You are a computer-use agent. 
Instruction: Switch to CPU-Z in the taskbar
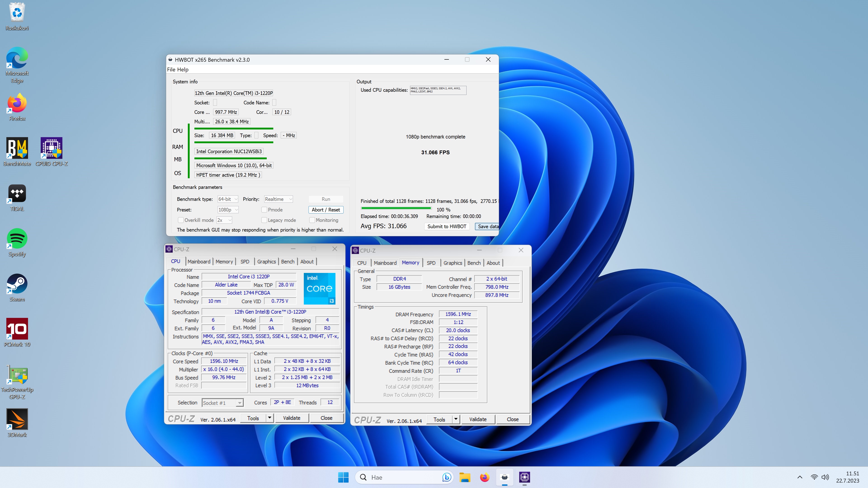524,477
